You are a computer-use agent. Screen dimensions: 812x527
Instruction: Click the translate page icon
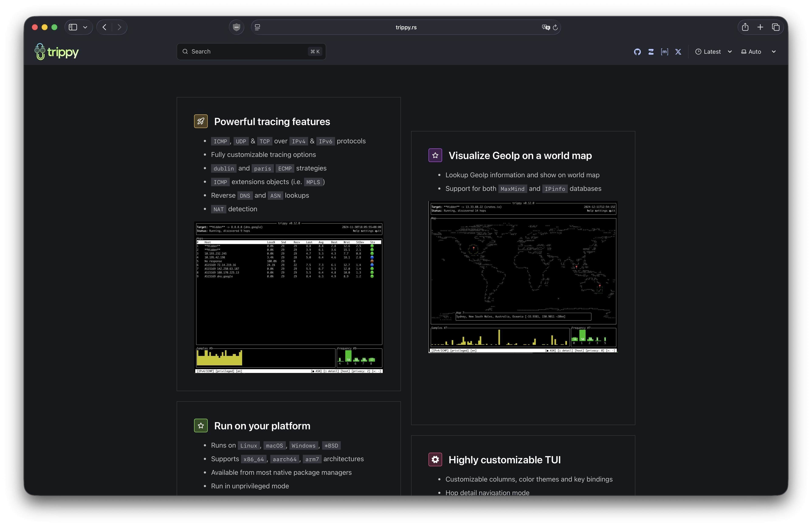pyautogui.click(x=546, y=27)
